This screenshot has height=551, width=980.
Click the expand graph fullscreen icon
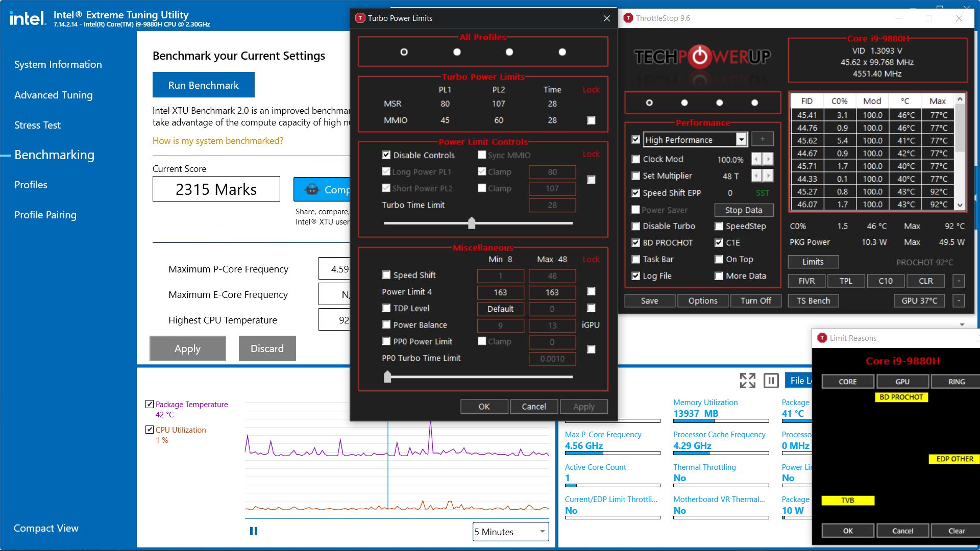coord(748,380)
